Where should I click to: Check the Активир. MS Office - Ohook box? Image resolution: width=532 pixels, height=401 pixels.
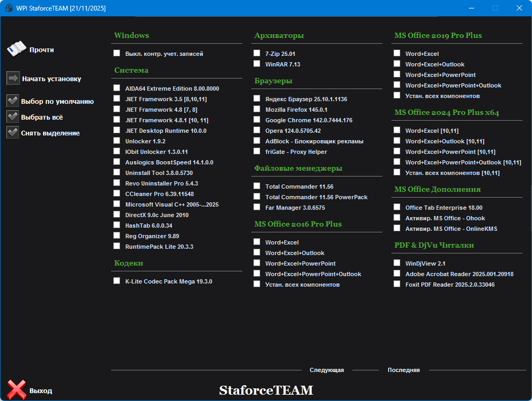click(x=397, y=218)
